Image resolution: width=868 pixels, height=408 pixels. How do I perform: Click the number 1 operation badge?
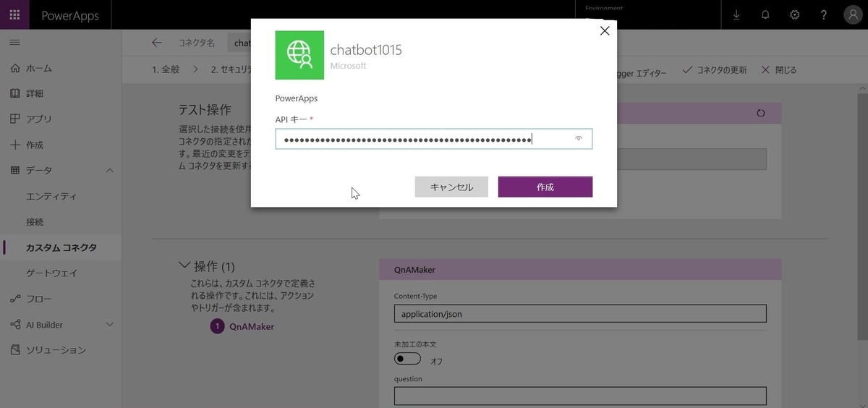pos(217,326)
